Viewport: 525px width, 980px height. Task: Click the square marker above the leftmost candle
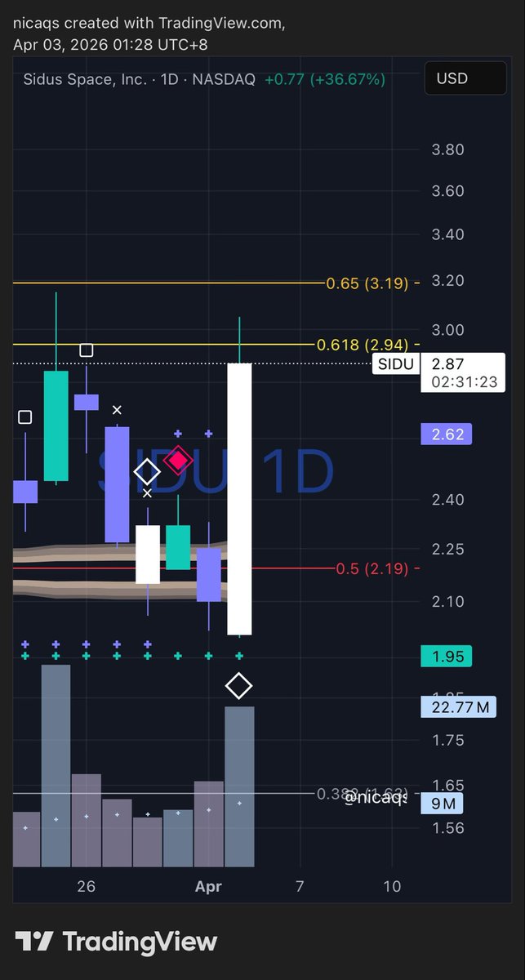24,417
